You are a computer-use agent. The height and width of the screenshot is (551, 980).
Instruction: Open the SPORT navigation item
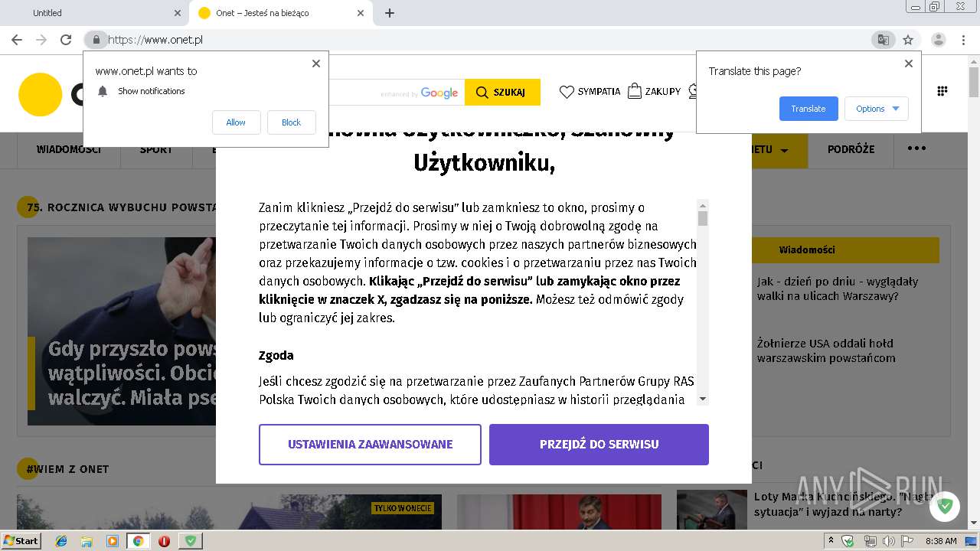156,149
